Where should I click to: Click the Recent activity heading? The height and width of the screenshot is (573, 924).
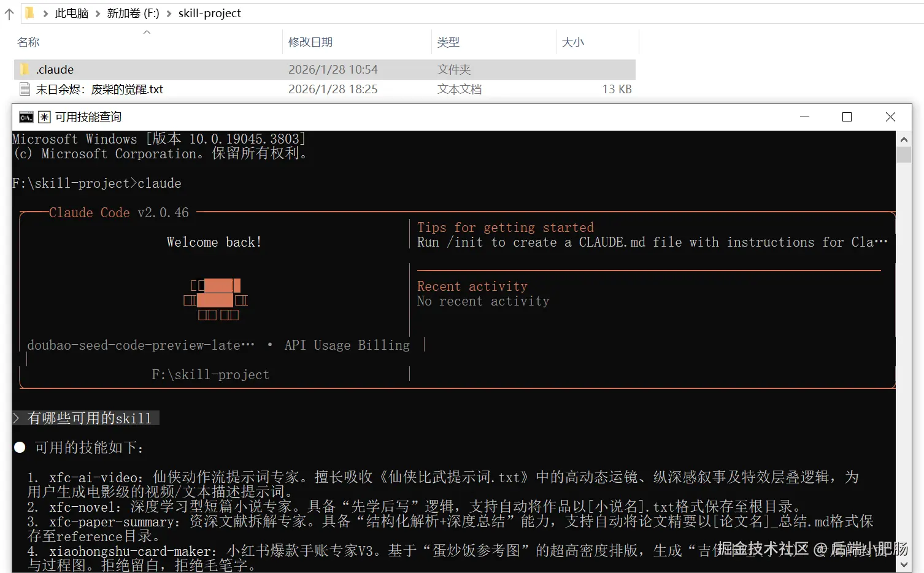(472, 286)
